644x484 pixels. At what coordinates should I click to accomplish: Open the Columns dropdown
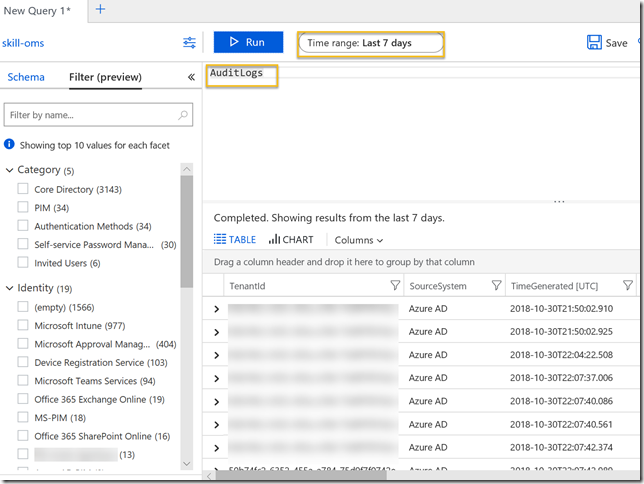point(359,240)
